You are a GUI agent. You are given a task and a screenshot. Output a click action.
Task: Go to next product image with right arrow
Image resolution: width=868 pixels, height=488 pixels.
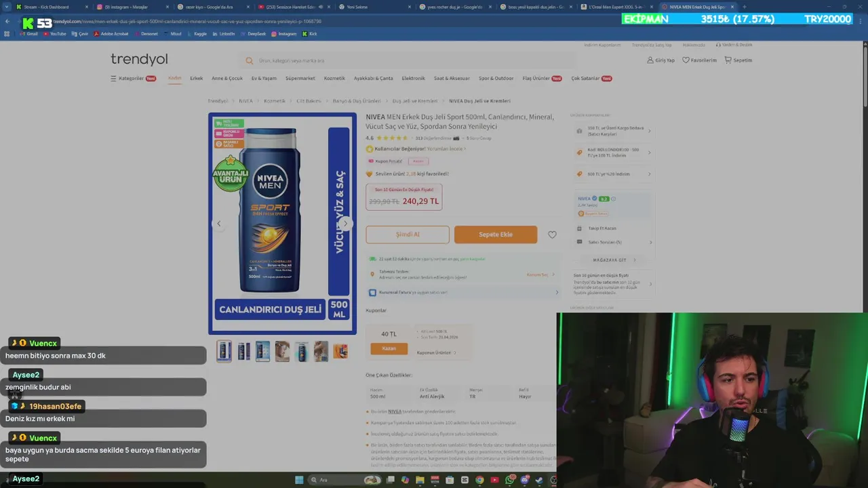point(345,224)
